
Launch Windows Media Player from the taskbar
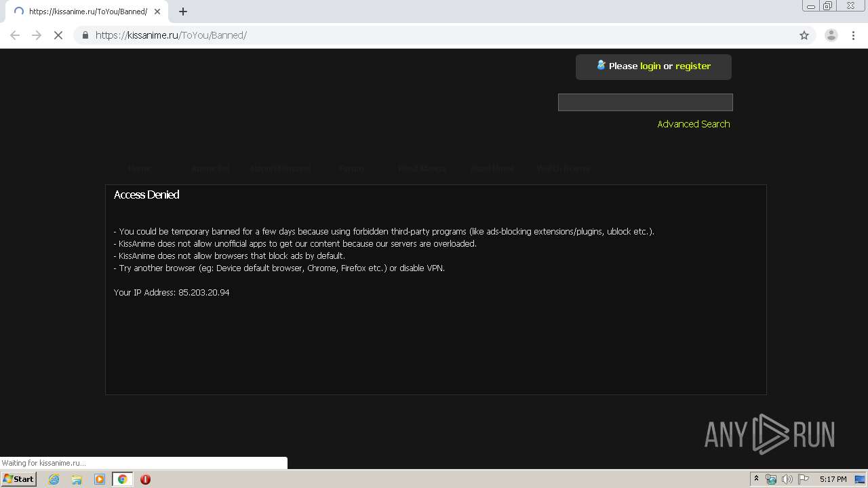[100, 479]
